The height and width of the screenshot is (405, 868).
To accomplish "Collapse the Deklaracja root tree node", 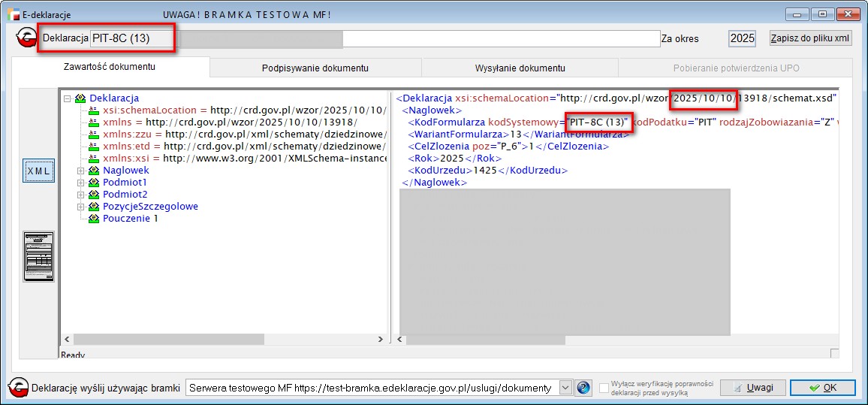I will coord(68,98).
